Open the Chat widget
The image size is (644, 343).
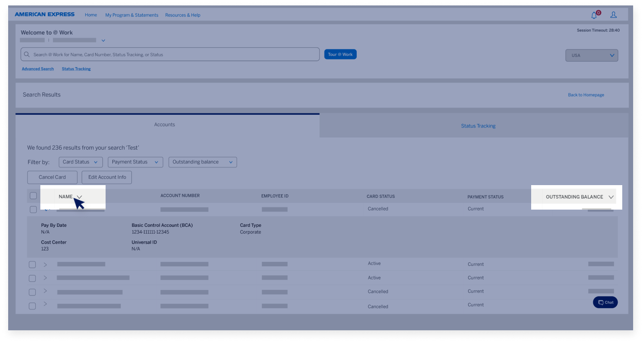point(605,302)
